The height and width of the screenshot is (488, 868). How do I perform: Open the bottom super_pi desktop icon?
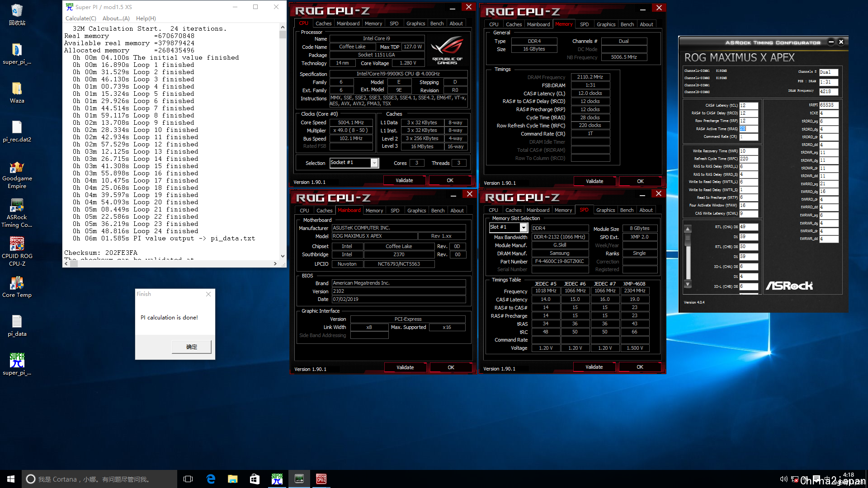point(17,364)
